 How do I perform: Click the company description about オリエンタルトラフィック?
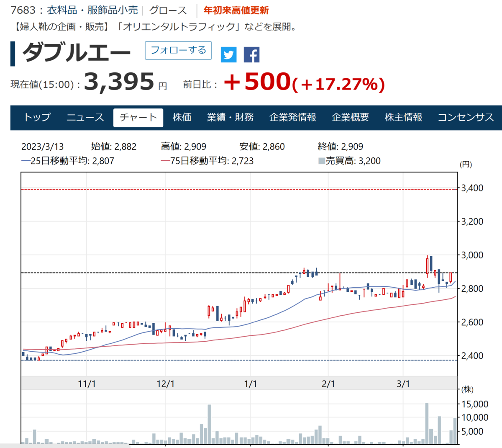155,27
